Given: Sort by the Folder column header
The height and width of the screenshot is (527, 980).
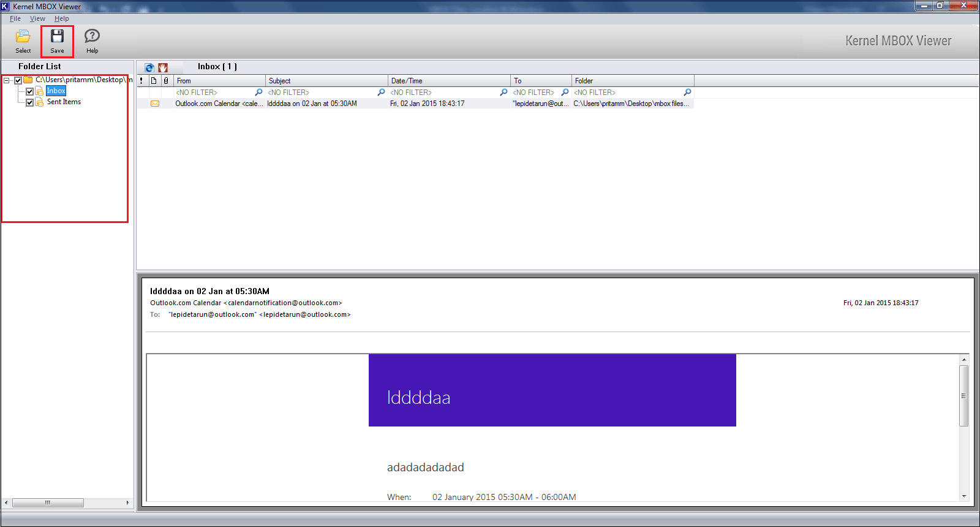Looking at the screenshot, I should 633,80.
